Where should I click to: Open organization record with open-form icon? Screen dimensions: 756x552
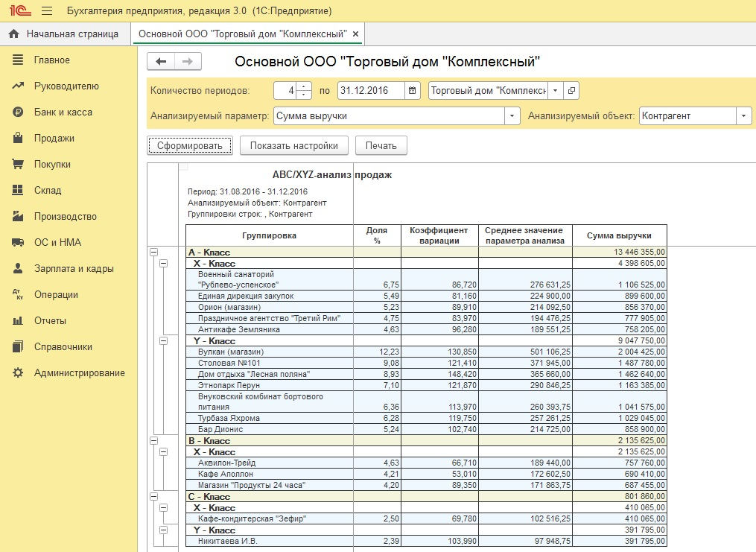coord(571,91)
